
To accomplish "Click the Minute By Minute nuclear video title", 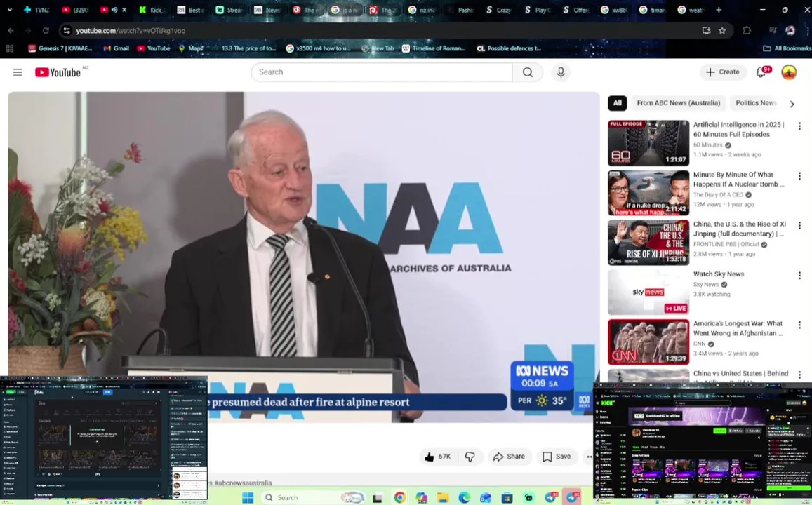I will 738,180.
